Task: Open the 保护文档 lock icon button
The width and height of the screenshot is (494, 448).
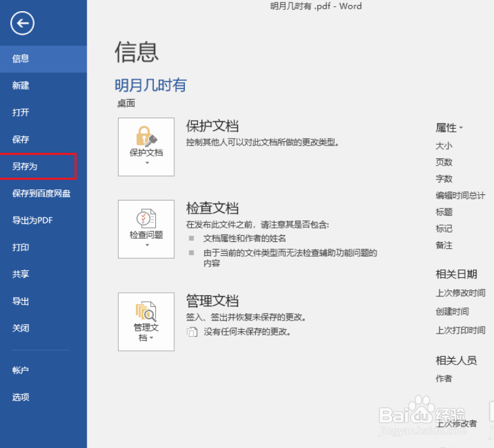Action: [146, 147]
